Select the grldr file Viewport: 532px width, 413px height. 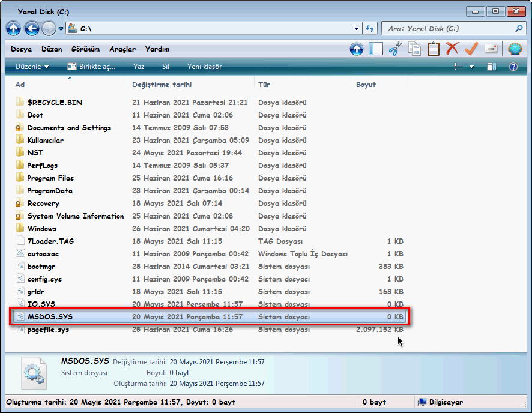[36, 292]
